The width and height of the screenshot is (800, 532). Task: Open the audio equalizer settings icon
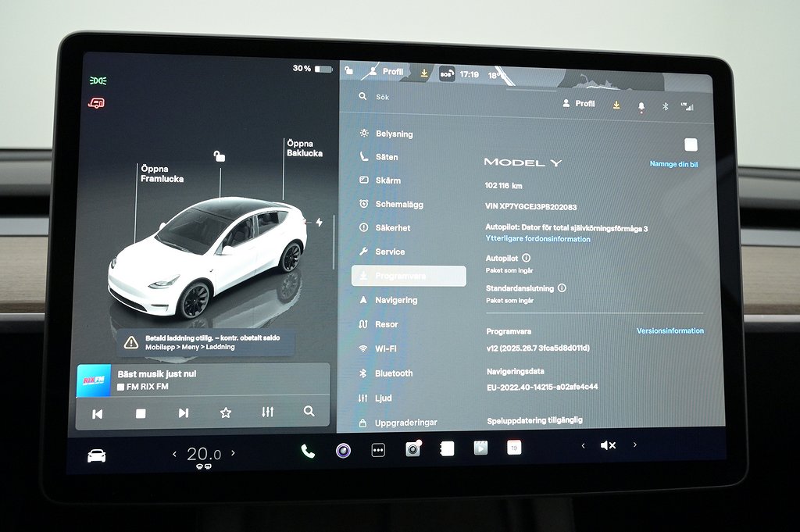coord(267,412)
